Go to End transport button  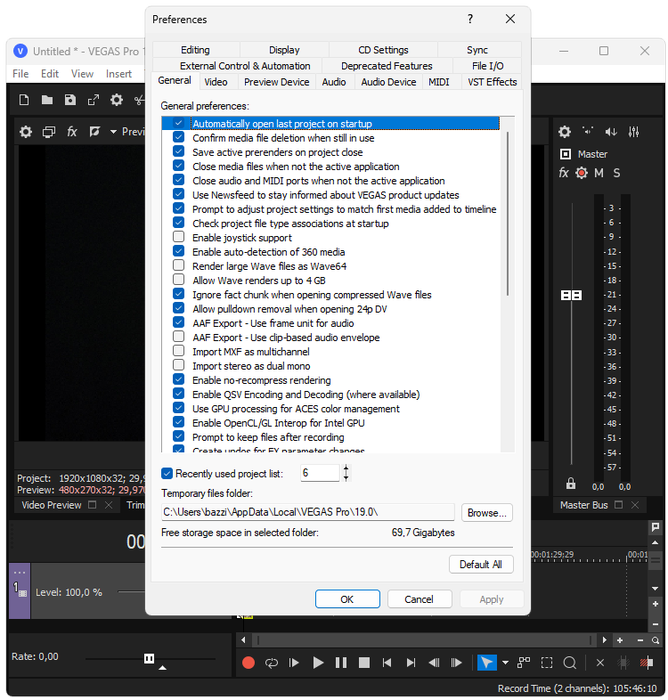tap(411, 662)
